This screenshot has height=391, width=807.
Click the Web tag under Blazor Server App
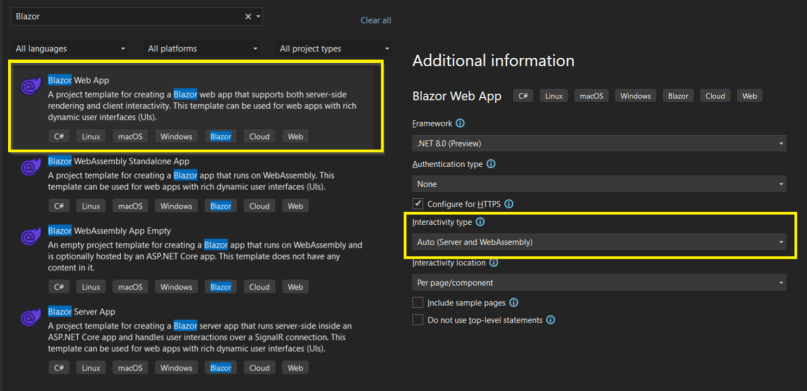(295, 368)
